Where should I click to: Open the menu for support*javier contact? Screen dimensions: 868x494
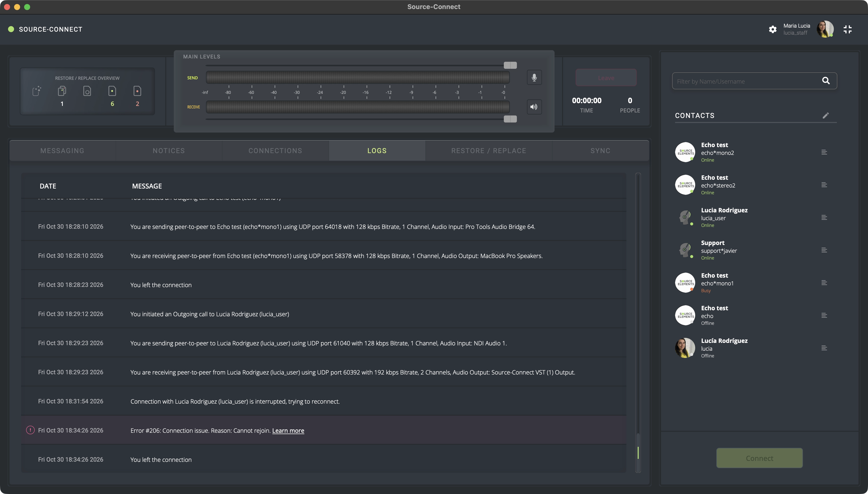tap(824, 250)
